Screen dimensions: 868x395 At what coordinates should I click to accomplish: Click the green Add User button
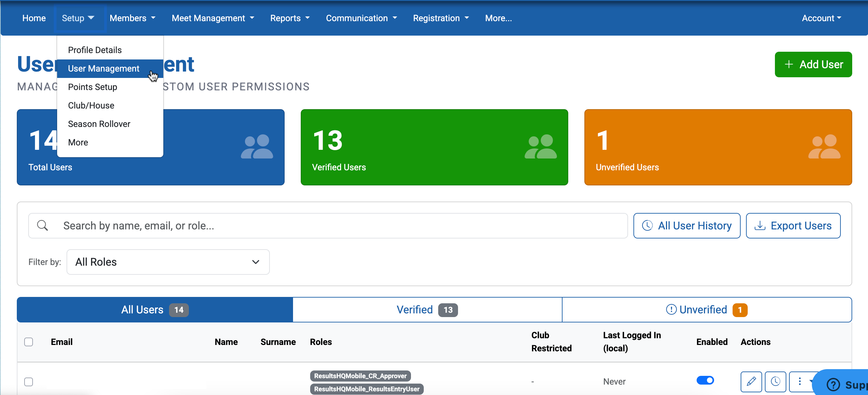click(x=813, y=64)
